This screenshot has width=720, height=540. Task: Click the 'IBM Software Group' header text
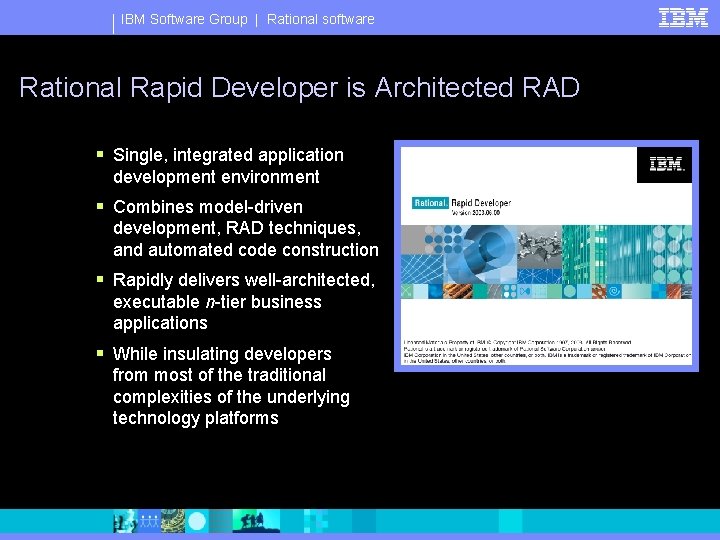click(x=184, y=19)
